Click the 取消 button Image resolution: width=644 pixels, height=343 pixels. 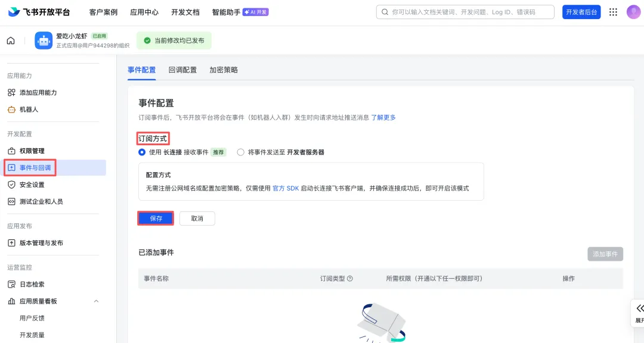point(197,219)
